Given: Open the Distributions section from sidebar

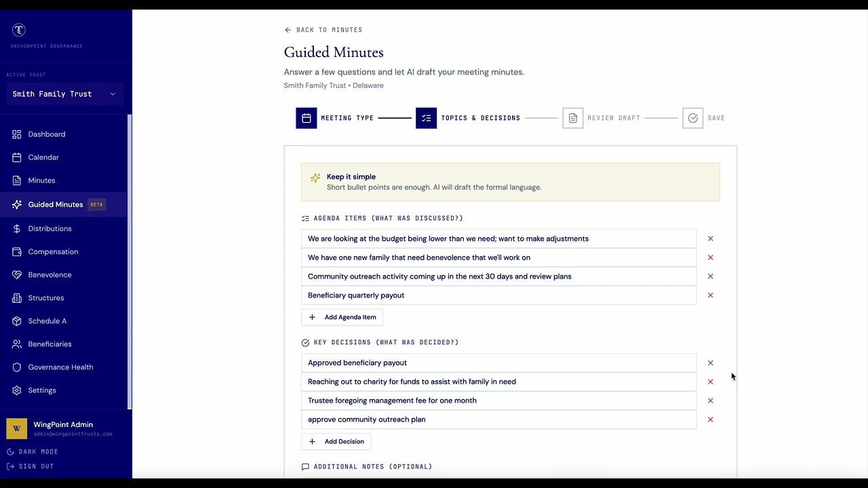Looking at the screenshot, I should pyautogui.click(x=50, y=228).
